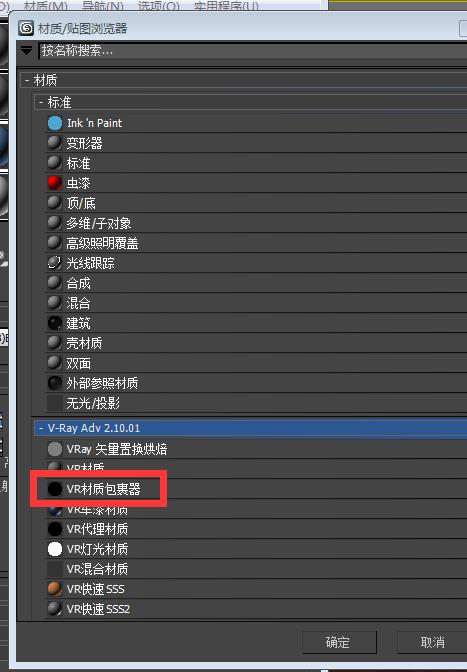Select the Ink 'n Paint material icon

(55, 123)
